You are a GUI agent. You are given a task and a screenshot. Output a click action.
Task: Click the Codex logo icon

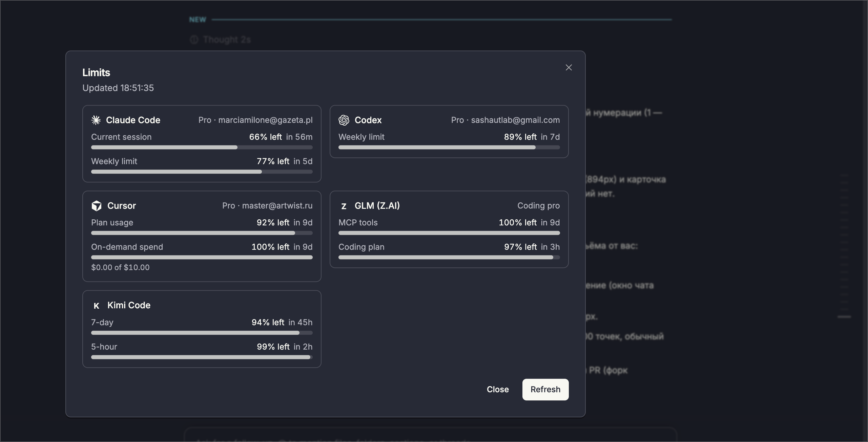(x=344, y=120)
